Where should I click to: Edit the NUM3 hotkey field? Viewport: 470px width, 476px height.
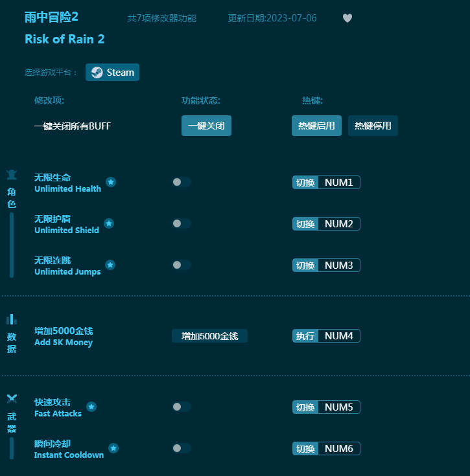[339, 266]
